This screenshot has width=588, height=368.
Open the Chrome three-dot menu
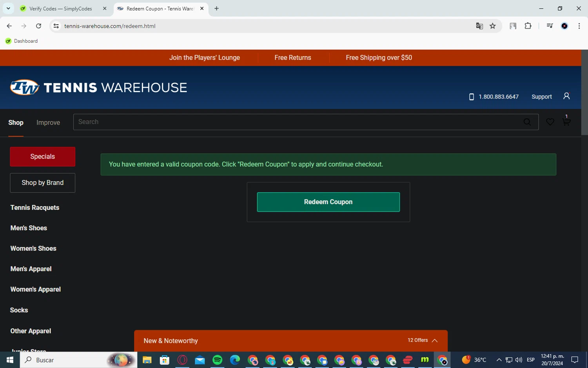pyautogui.click(x=579, y=26)
